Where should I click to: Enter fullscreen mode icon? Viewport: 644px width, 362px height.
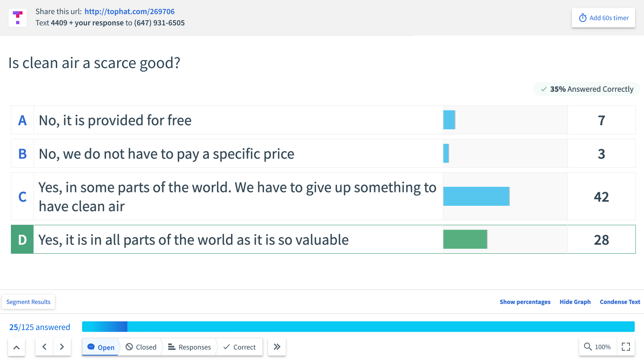tap(626, 347)
